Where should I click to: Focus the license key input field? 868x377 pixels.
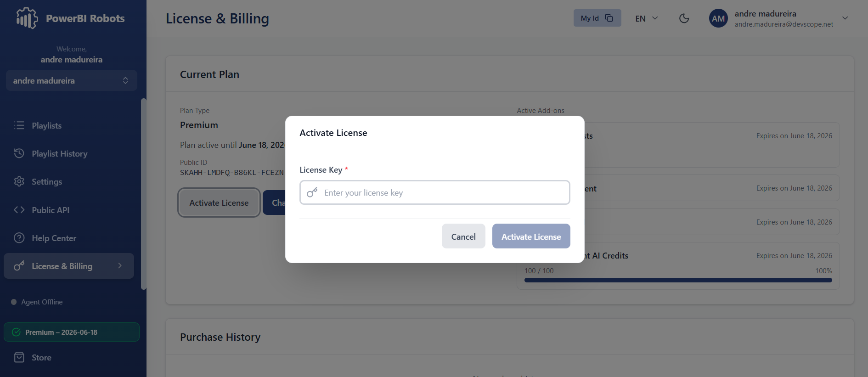click(435, 192)
